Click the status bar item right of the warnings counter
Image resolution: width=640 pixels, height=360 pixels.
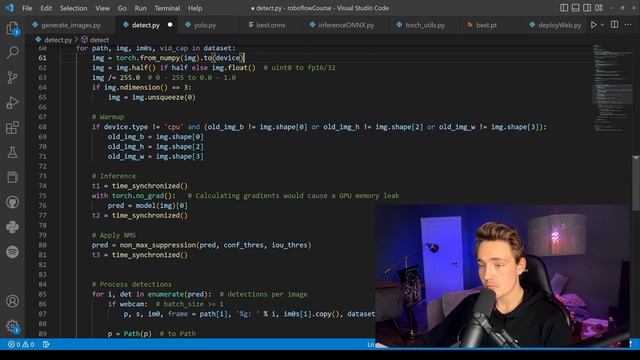click(x=46, y=344)
